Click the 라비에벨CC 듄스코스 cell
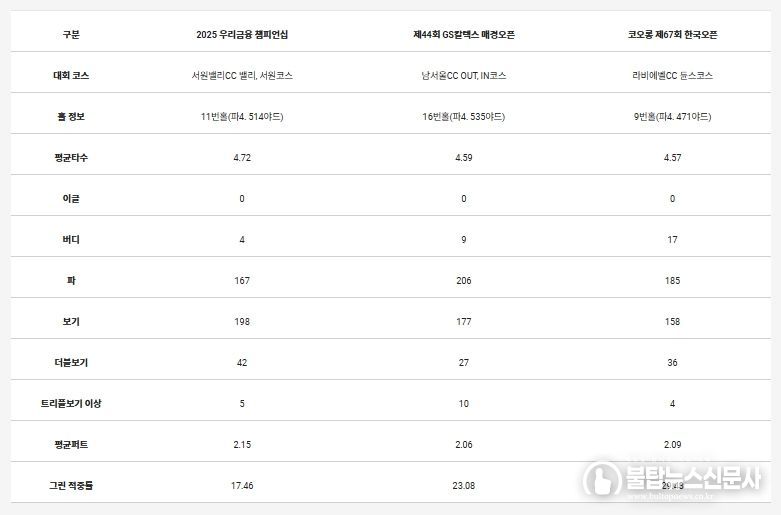Viewport: 781px width, 515px height. point(672,75)
